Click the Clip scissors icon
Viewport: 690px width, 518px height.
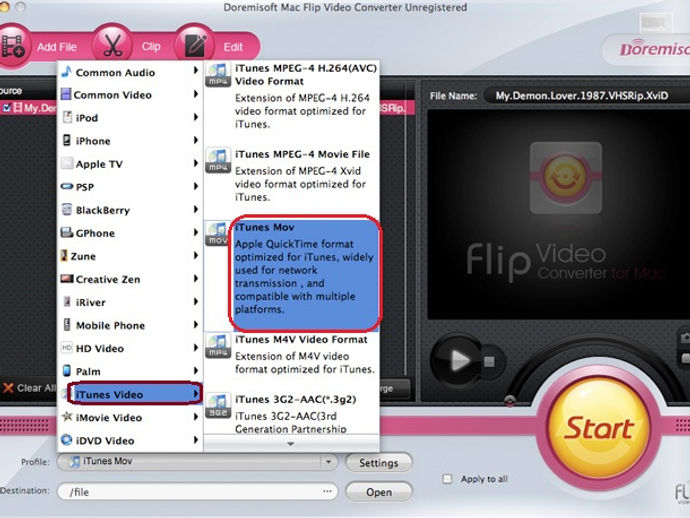click(113, 46)
